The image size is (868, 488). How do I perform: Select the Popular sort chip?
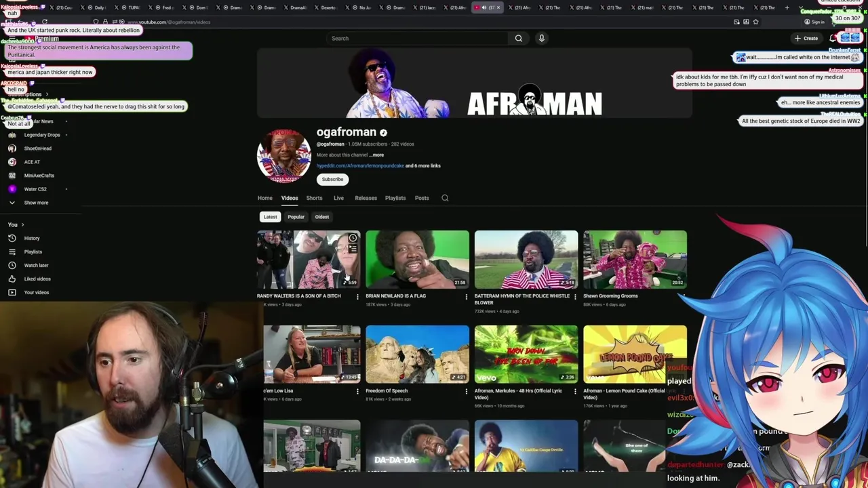click(296, 217)
